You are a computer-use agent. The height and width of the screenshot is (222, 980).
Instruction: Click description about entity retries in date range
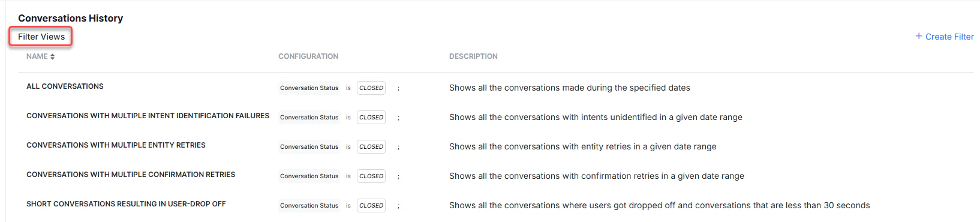pos(582,146)
